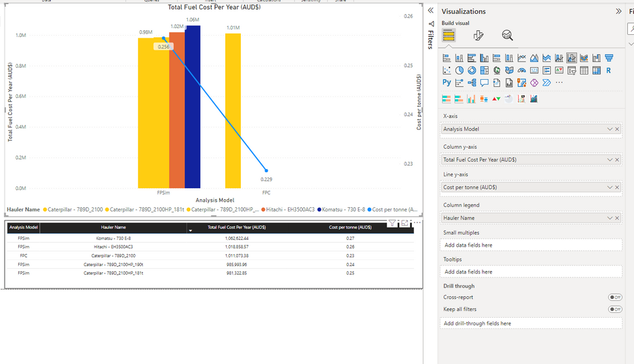Screen dimensions: 634x364
Task: Select the Gauge visual
Action: pos(521,70)
